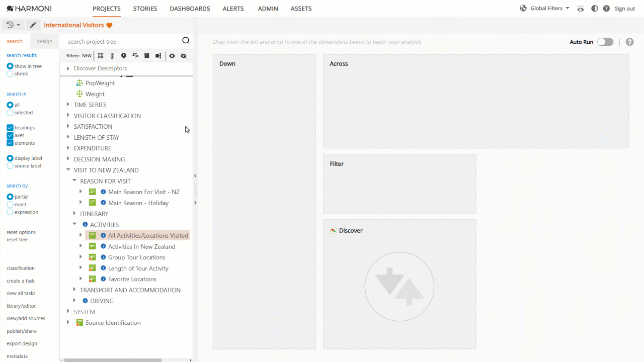Screen dimensions: 644x362
Task: Open the ADMIN menu
Action: [268, 9]
